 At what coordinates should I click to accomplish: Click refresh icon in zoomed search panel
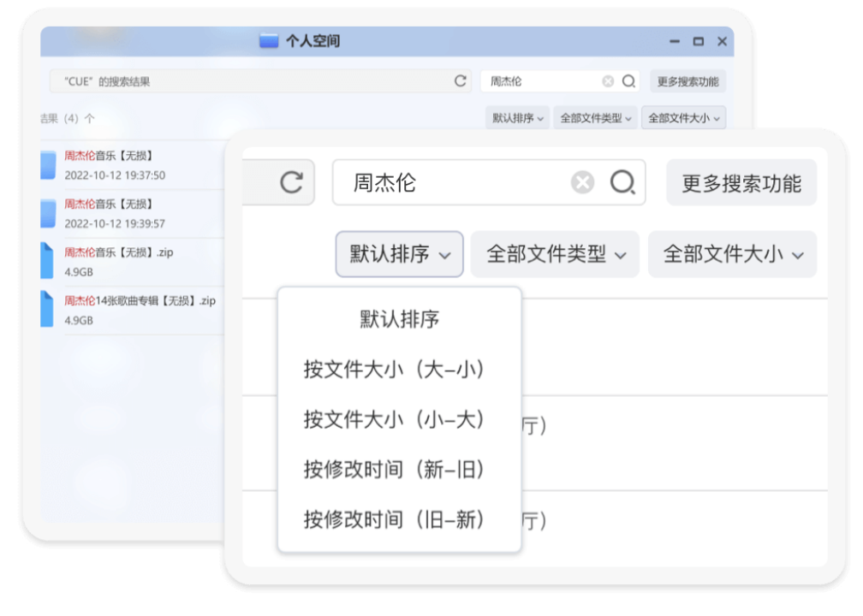(x=291, y=182)
